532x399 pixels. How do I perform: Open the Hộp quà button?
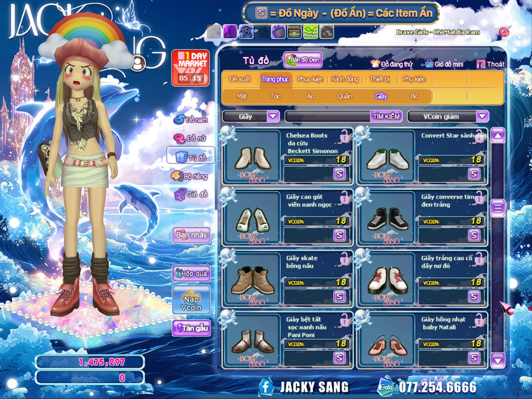click(x=191, y=273)
